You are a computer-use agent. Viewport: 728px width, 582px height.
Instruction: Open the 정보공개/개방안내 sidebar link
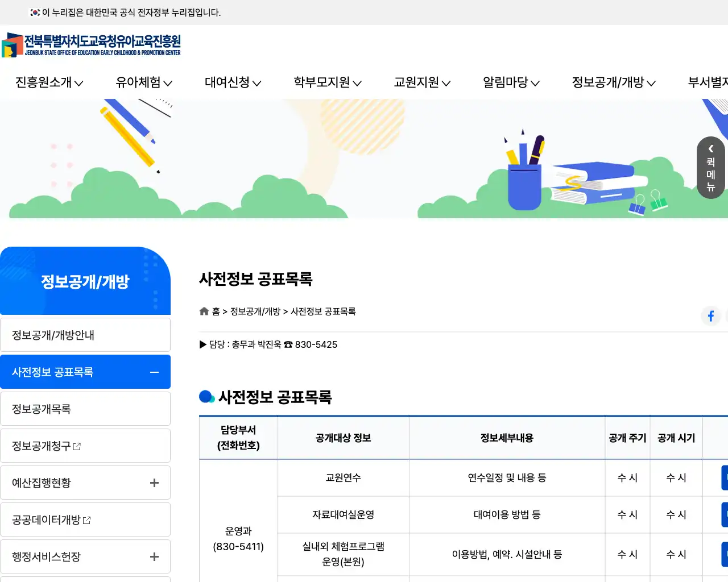53,334
